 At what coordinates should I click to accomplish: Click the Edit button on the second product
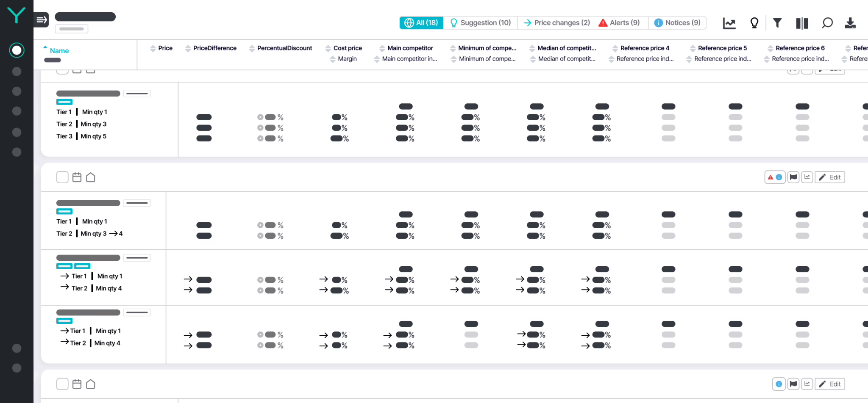pyautogui.click(x=830, y=177)
